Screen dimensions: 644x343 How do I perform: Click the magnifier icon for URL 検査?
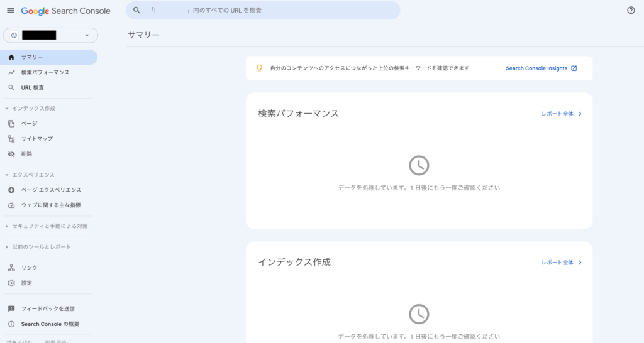(x=11, y=88)
